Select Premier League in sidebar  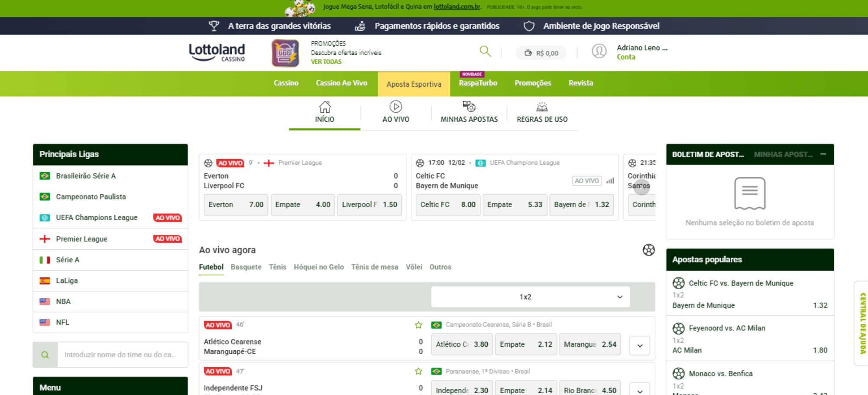tap(110, 239)
